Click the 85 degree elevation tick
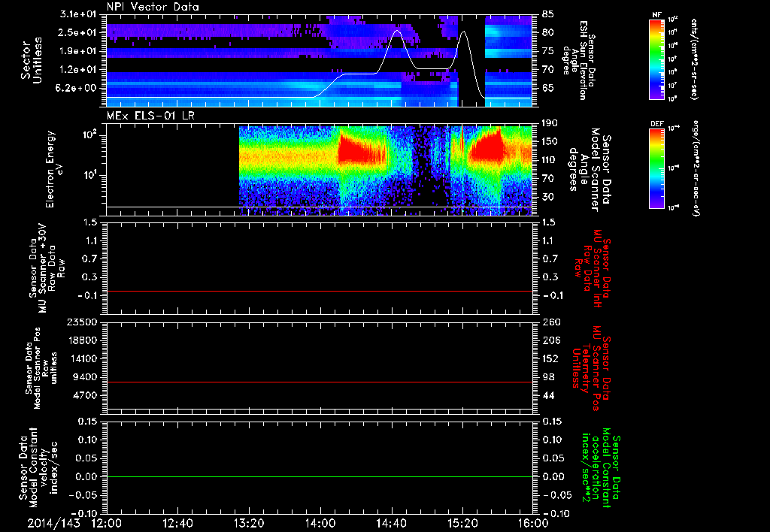The width and height of the screenshot is (770, 532). (x=548, y=14)
